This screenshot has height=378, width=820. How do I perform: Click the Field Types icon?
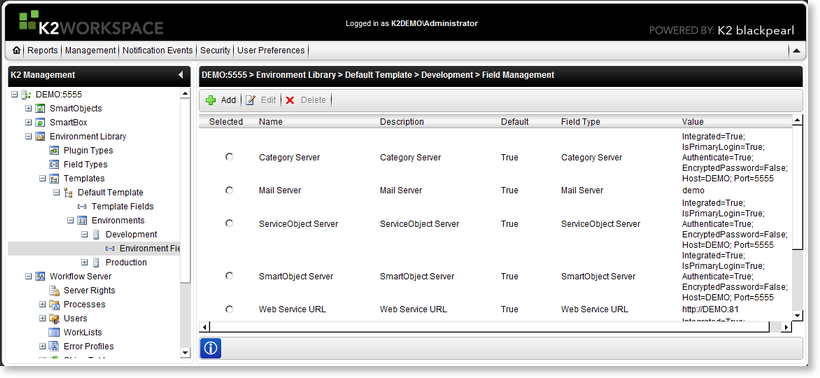[54, 165]
